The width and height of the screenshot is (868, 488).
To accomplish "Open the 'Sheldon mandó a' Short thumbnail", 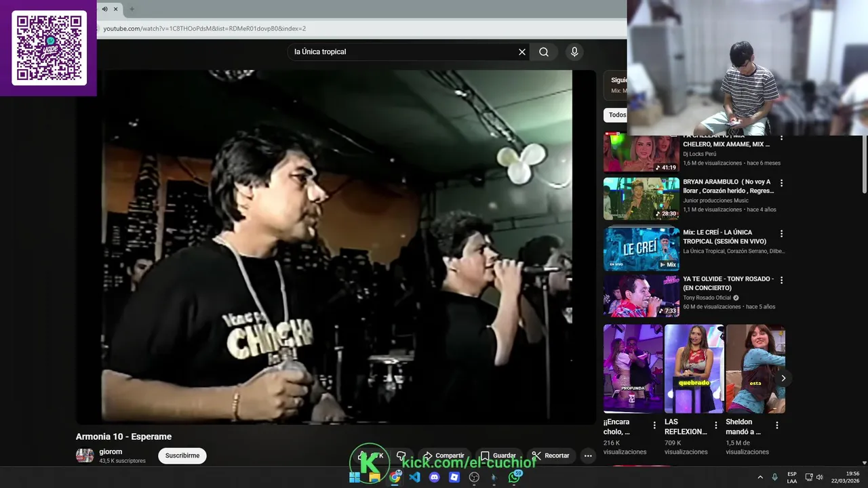I will pyautogui.click(x=755, y=369).
